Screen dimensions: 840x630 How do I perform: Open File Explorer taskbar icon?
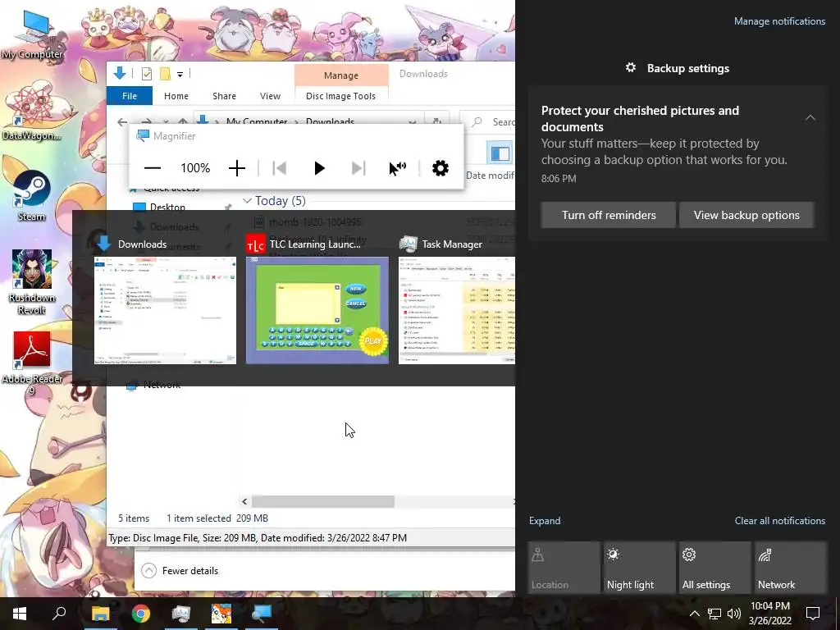(100, 614)
